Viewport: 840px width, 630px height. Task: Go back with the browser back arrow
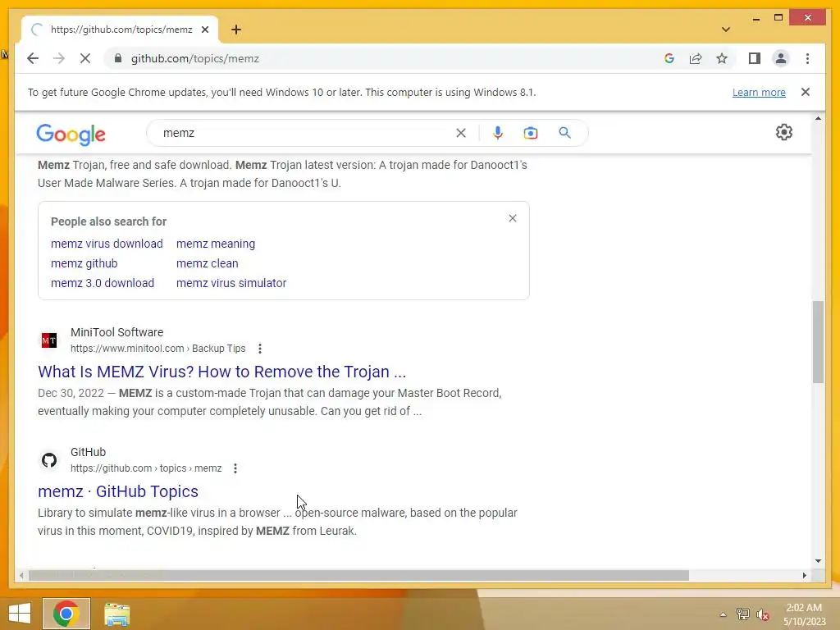(33, 58)
